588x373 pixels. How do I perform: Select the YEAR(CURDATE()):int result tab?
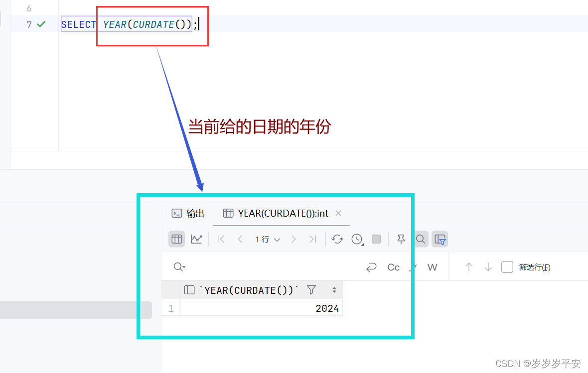click(276, 213)
